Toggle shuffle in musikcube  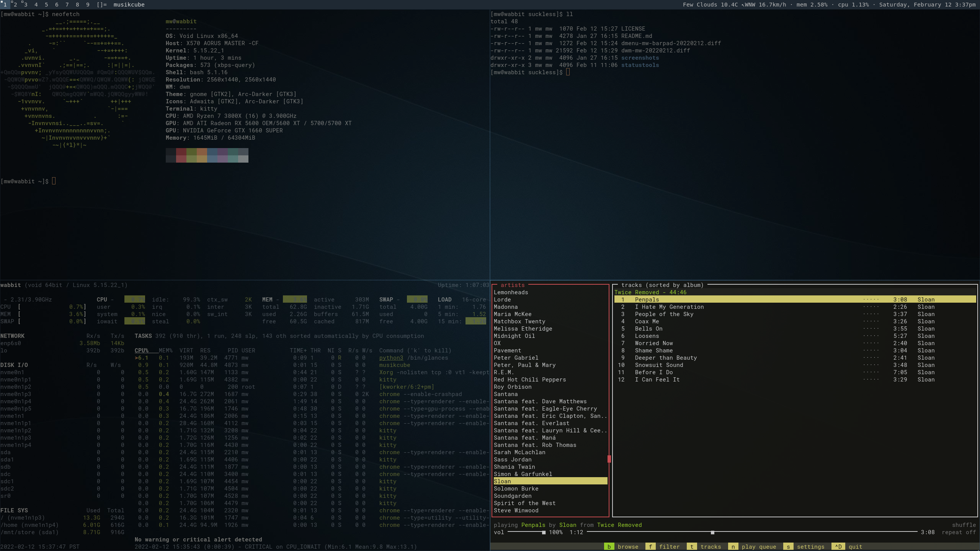pos(964,525)
